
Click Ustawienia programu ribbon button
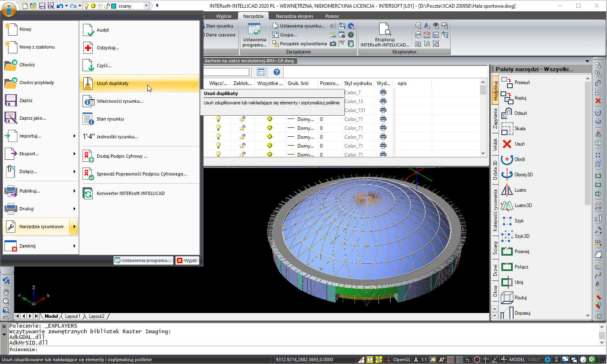255,35
